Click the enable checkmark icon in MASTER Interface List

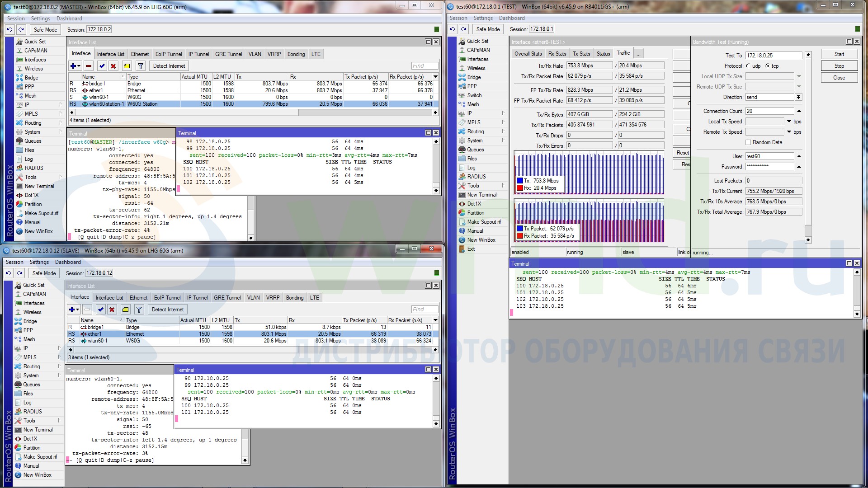click(x=102, y=66)
